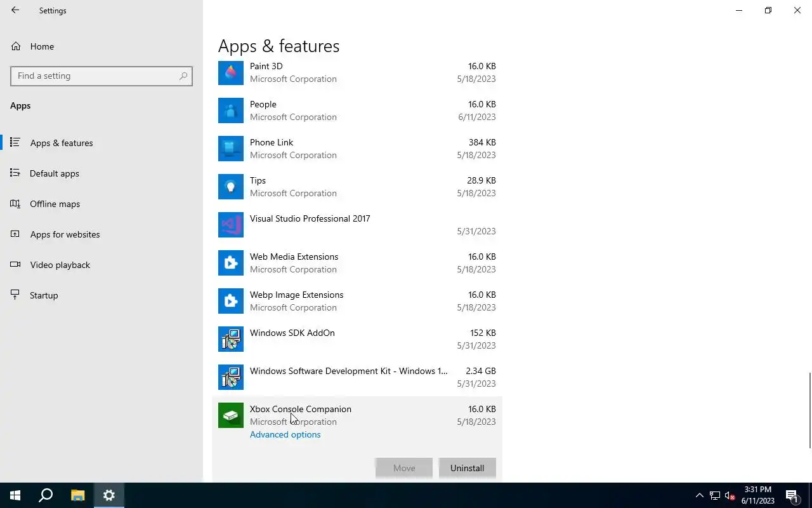Click the Tips lightbulb icon

pyautogui.click(x=231, y=187)
